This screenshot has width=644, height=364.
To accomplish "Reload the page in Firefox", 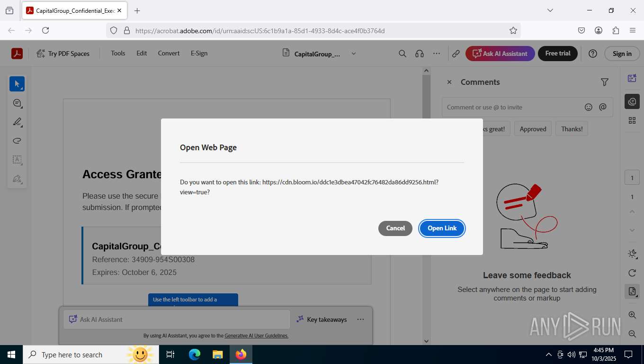I will click(x=45, y=30).
